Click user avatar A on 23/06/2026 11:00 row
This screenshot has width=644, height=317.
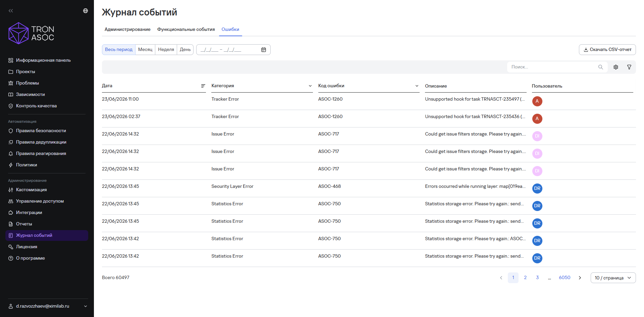[537, 101]
